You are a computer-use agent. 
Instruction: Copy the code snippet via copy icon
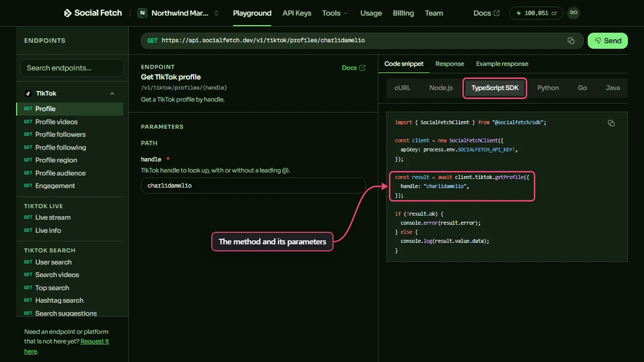coord(611,123)
